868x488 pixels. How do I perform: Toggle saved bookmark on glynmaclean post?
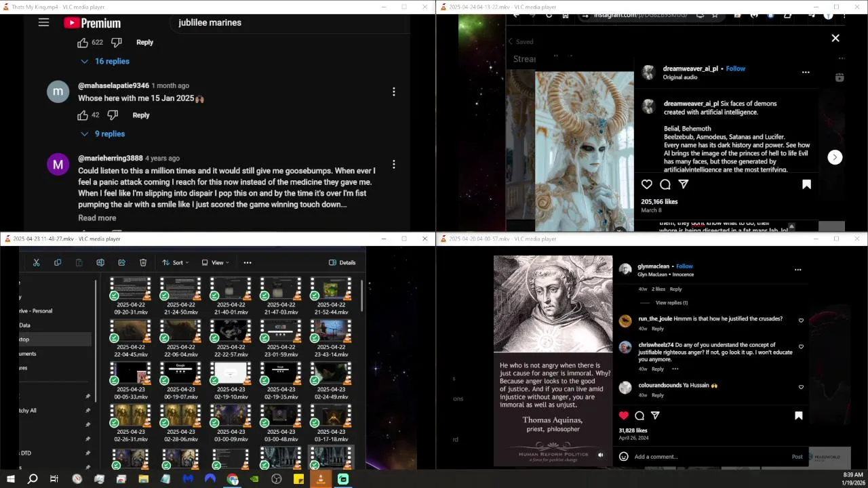pyautogui.click(x=798, y=415)
